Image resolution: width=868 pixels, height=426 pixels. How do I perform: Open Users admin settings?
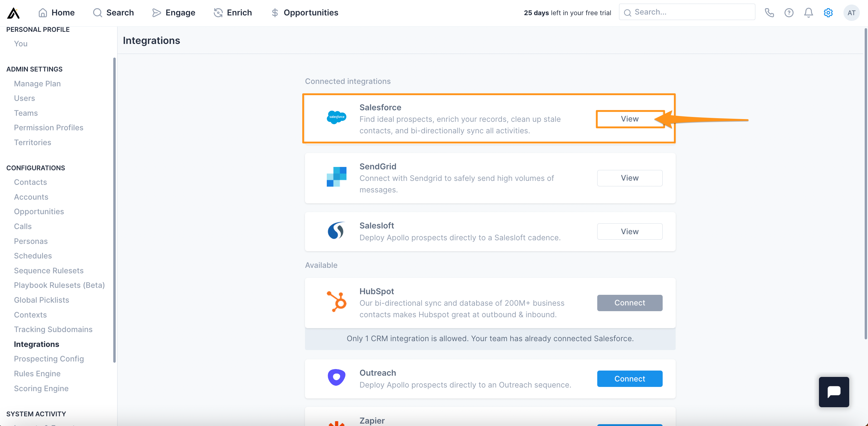click(x=24, y=98)
